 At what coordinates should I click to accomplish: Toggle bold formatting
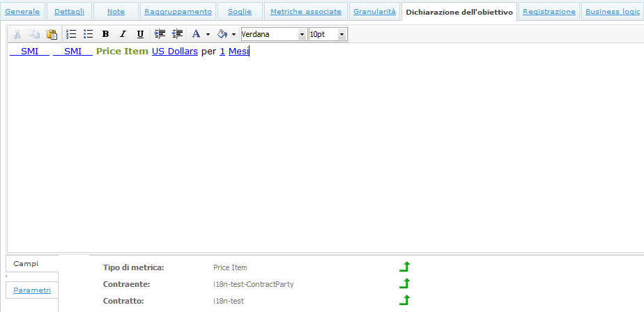[105, 34]
